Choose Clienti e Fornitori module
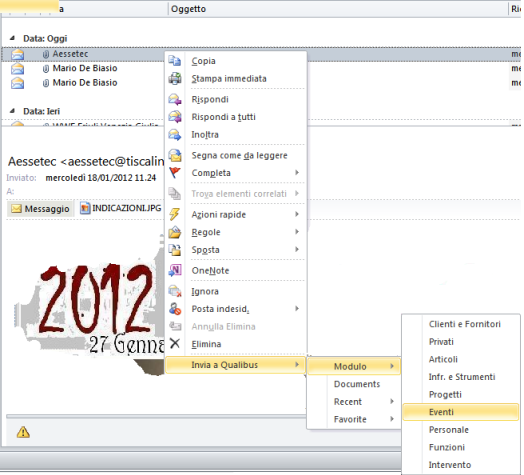The height and width of the screenshot is (475, 524). tap(461, 324)
